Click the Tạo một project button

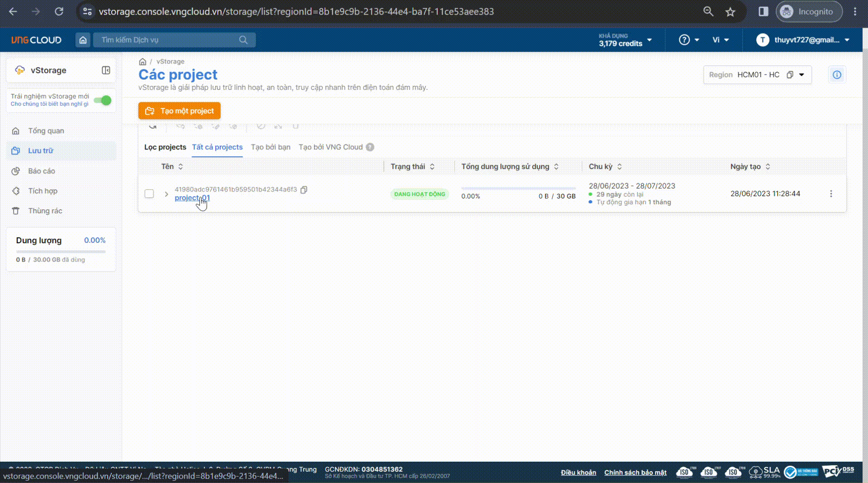pyautogui.click(x=179, y=111)
